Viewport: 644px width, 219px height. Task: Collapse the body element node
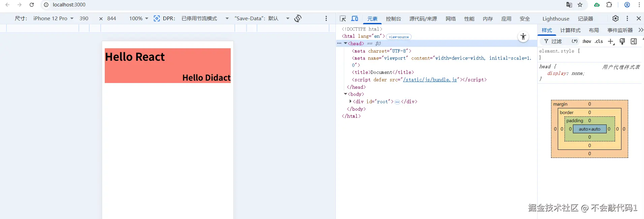click(345, 94)
